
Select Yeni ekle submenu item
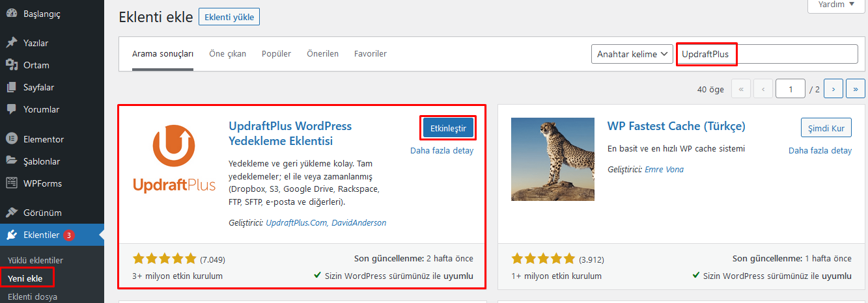tap(25, 278)
